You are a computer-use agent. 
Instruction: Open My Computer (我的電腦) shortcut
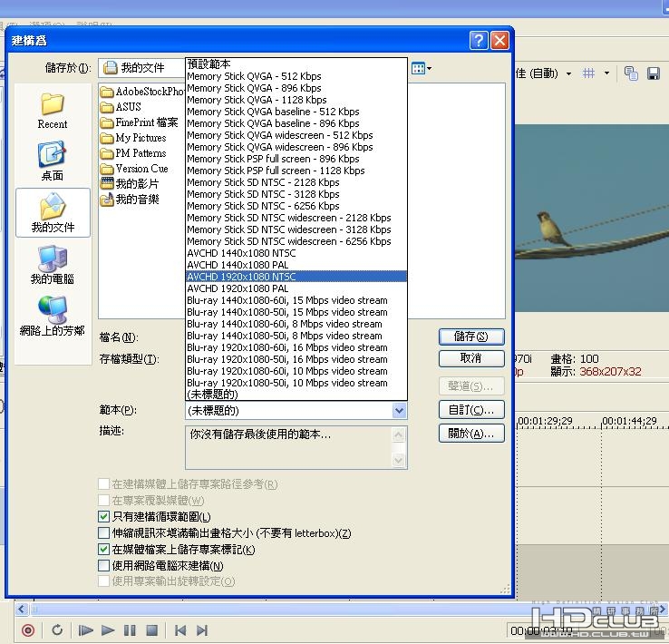(x=53, y=265)
